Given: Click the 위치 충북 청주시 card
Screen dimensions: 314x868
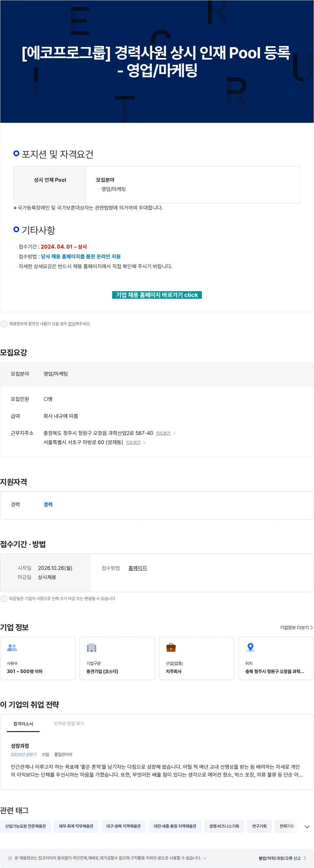Looking at the screenshot, I should (276, 658).
